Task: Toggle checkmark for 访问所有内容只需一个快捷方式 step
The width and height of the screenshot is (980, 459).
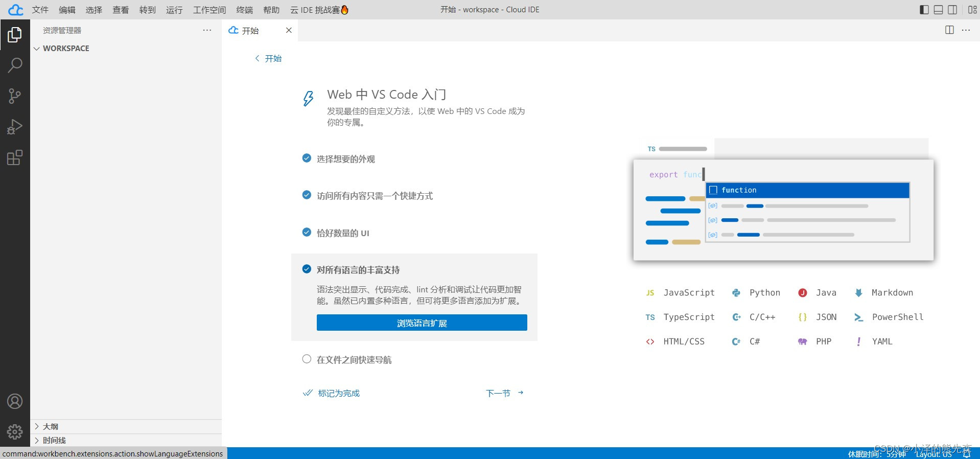Action: coord(307,195)
